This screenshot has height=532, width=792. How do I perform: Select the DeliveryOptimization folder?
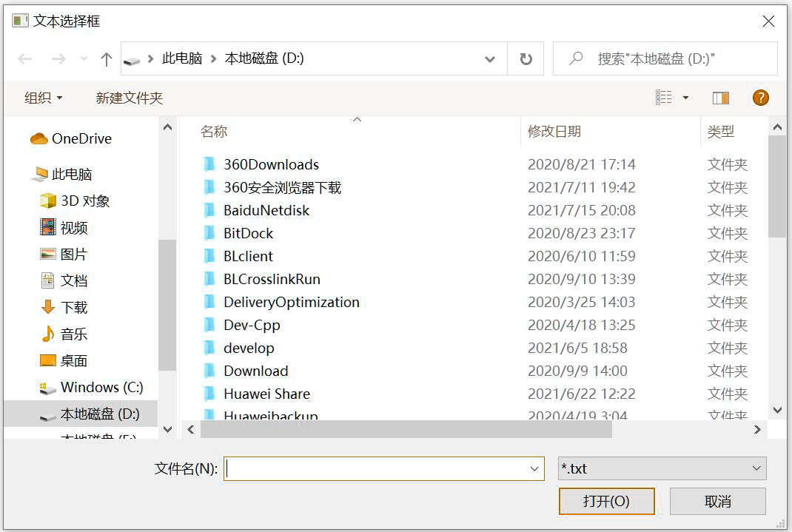pyautogui.click(x=292, y=303)
